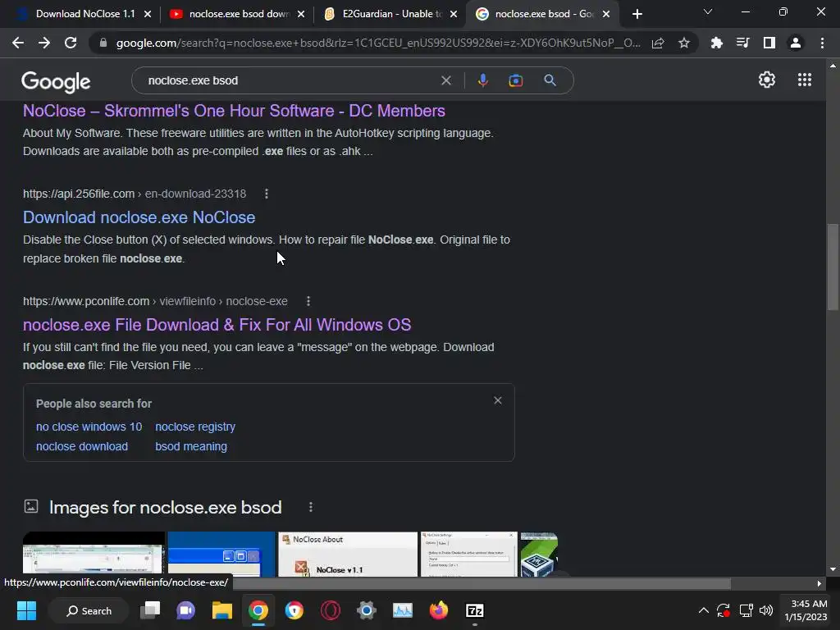Open Google apps grid

tap(805, 80)
